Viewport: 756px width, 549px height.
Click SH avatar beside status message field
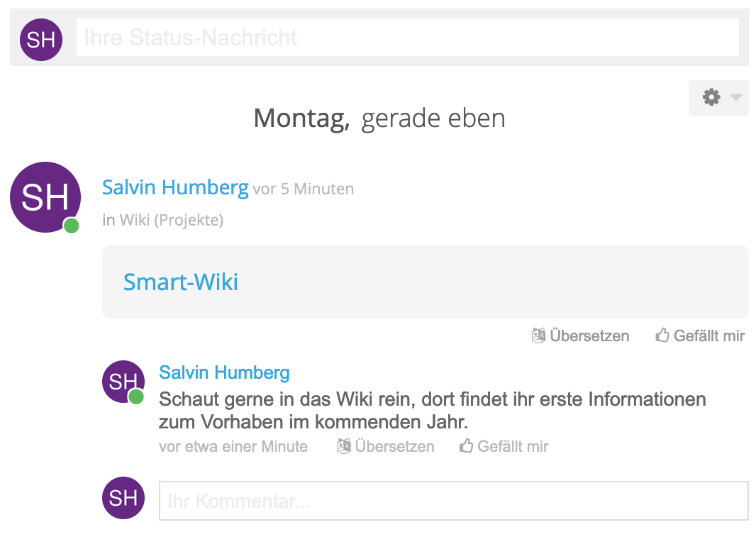[41, 40]
